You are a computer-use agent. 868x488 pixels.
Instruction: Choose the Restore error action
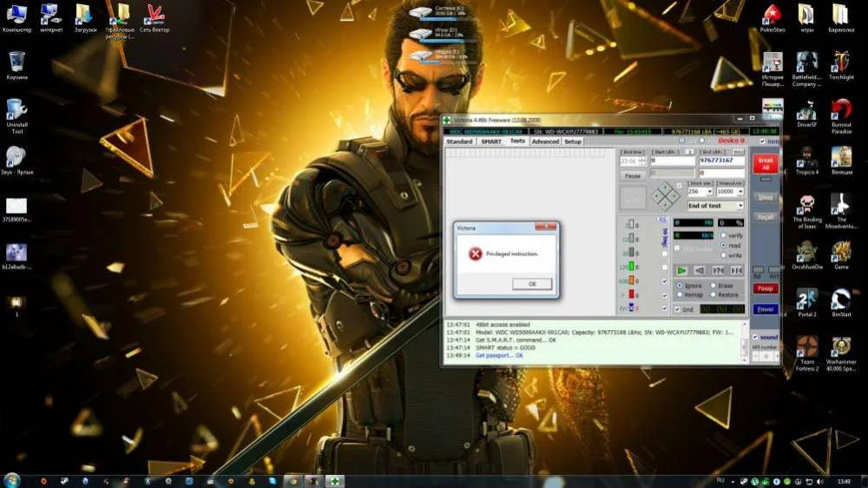(x=713, y=294)
